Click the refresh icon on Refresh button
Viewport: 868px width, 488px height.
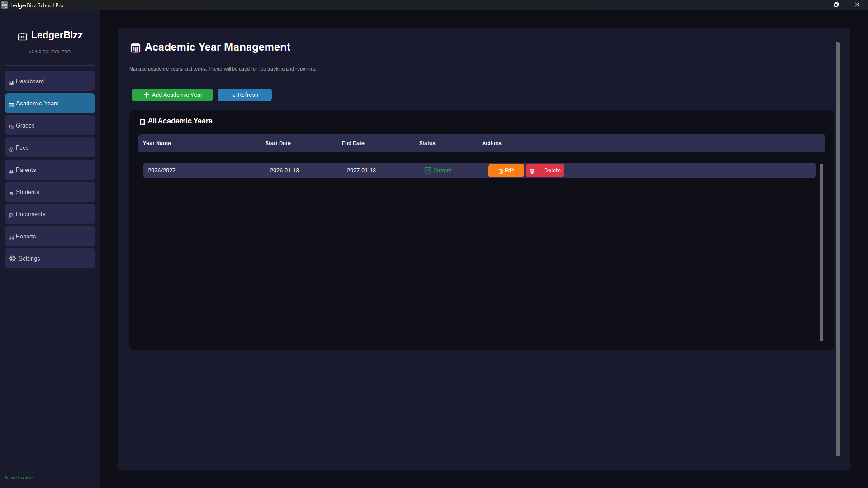pyautogui.click(x=234, y=95)
